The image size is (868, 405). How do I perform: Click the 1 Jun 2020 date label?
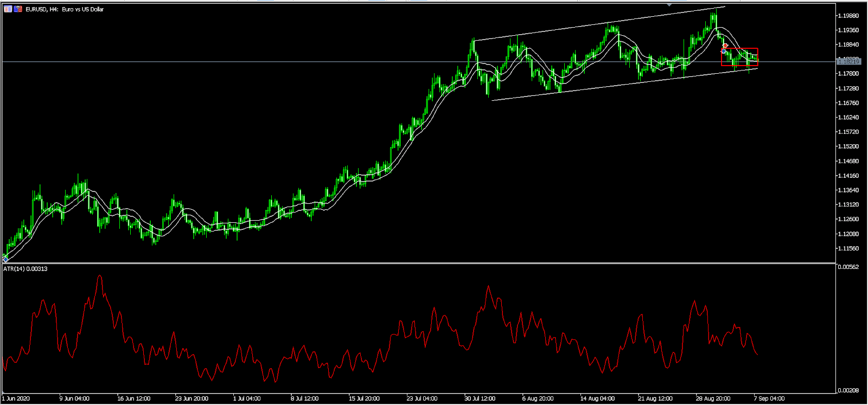[x=16, y=398]
